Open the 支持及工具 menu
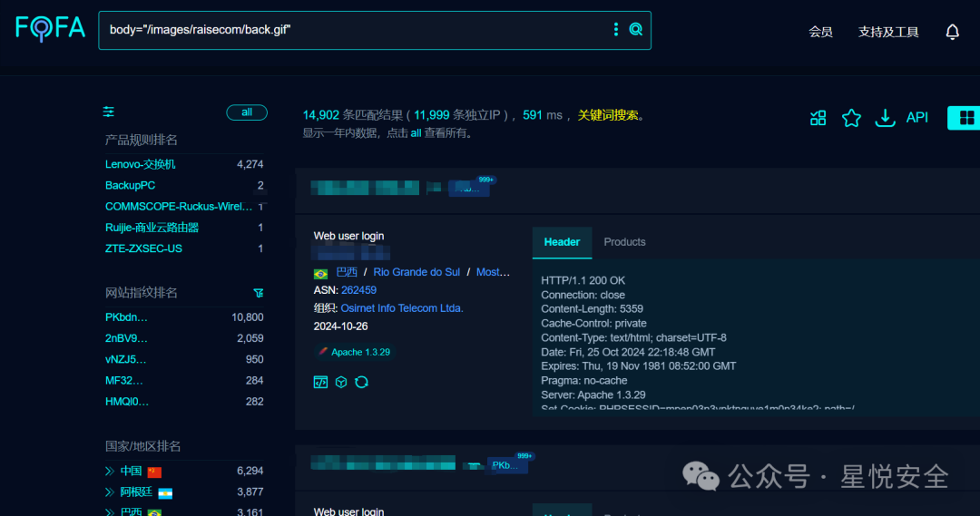This screenshot has width=980, height=516. click(888, 32)
